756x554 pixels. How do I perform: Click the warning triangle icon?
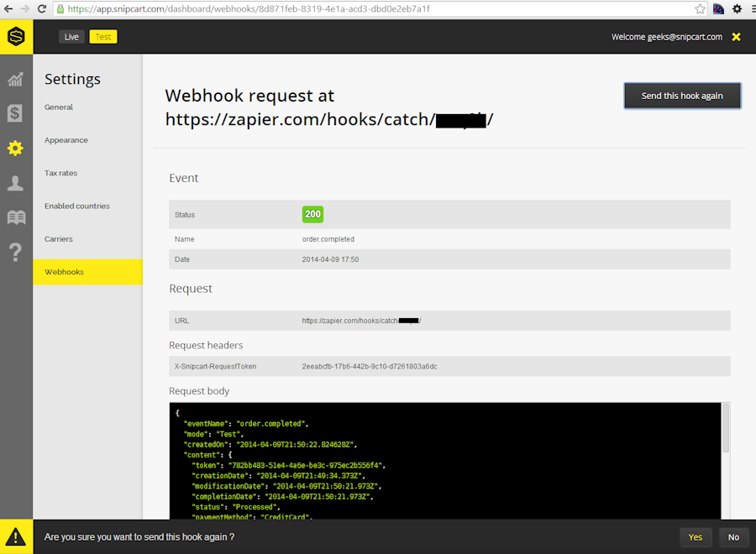pos(16,536)
